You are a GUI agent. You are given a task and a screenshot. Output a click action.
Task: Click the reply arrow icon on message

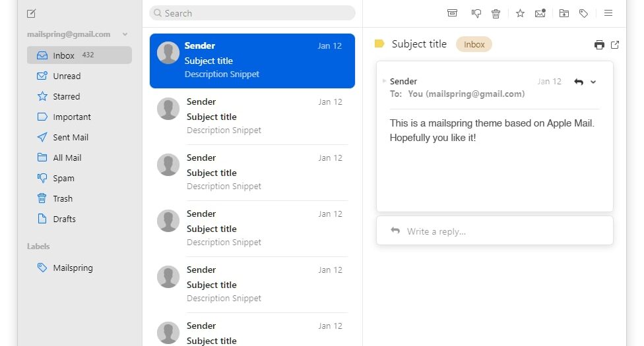point(579,82)
